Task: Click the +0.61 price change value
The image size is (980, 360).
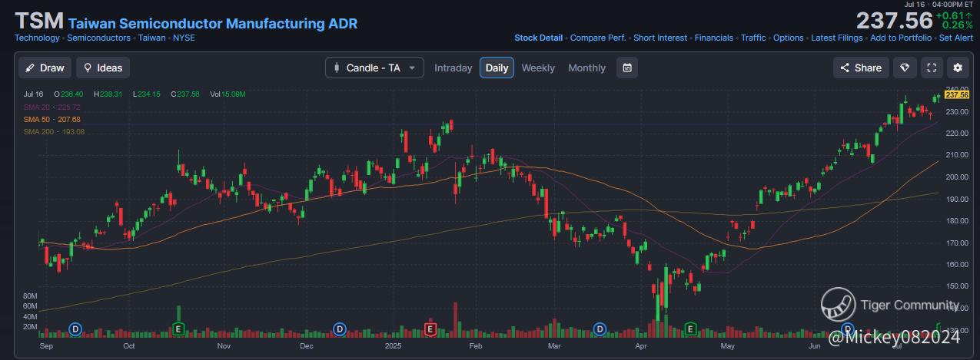Action: (953, 15)
